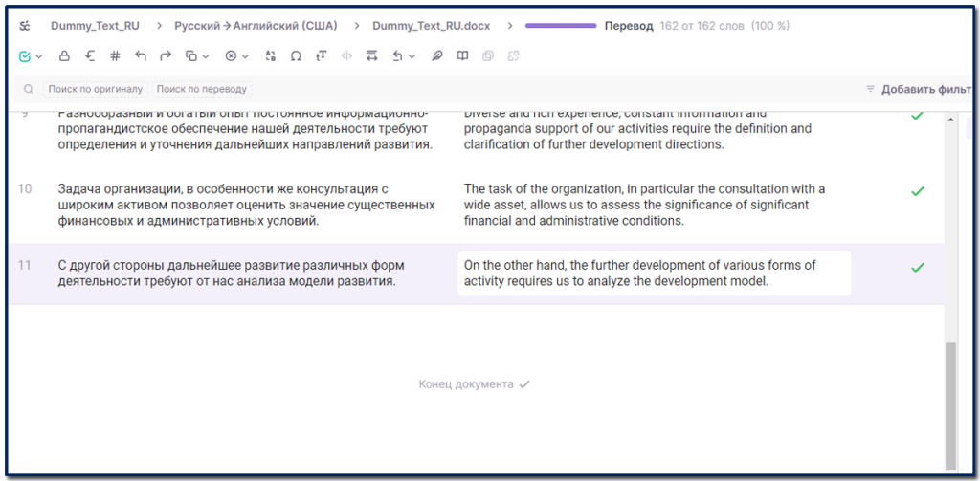Click the Перевод stage label
Image resolution: width=980 pixels, height=481 pixels.
click(x=629, y=26)
